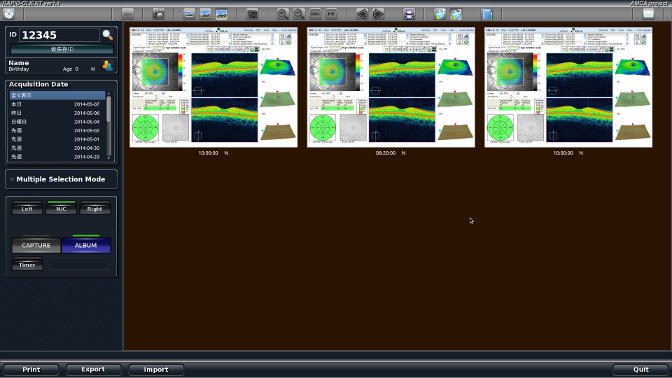672x378 pixels.
Task: Click the acquisition date list down arrow
Action: [109, 158]
